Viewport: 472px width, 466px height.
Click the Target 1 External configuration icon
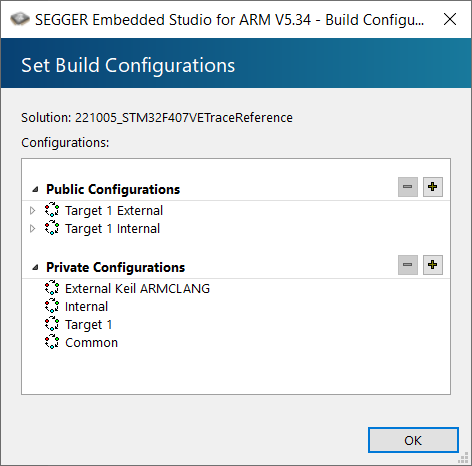point(52,210)
